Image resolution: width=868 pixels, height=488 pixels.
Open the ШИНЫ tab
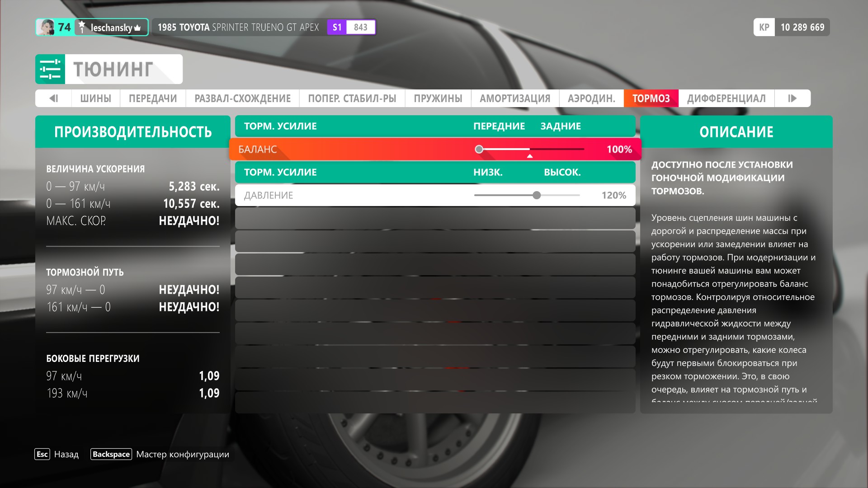click(x=95, y=99)
